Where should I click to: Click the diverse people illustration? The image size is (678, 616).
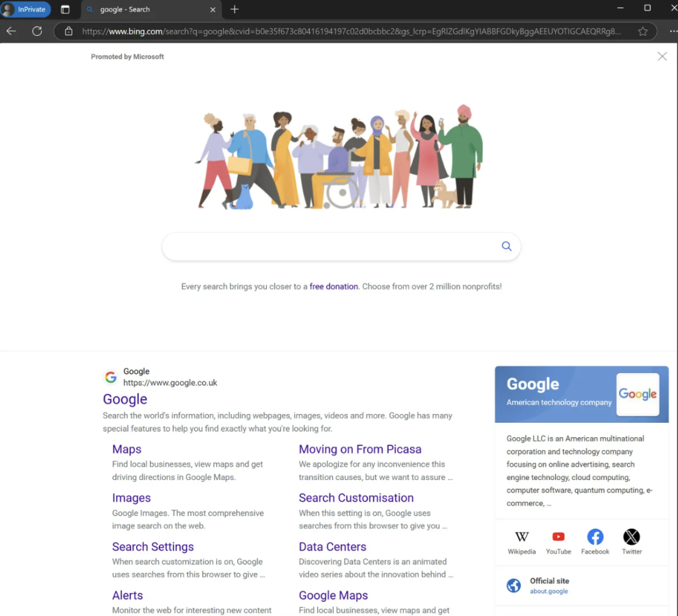pyautogui.click(x=340, y=157)
